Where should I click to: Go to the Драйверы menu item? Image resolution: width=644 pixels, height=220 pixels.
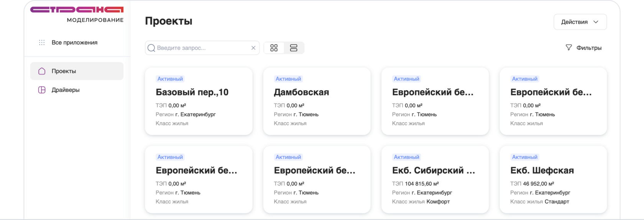(x=66, y=90)
